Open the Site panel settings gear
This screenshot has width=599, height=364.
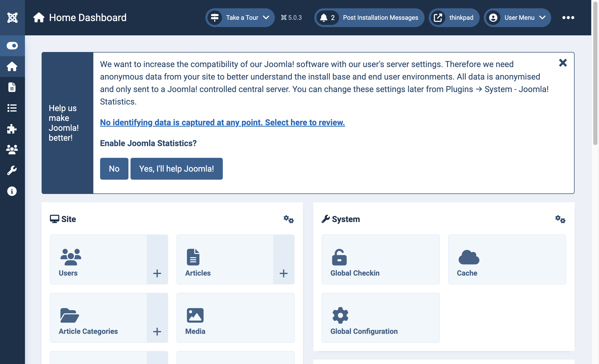tap(289, 219)
